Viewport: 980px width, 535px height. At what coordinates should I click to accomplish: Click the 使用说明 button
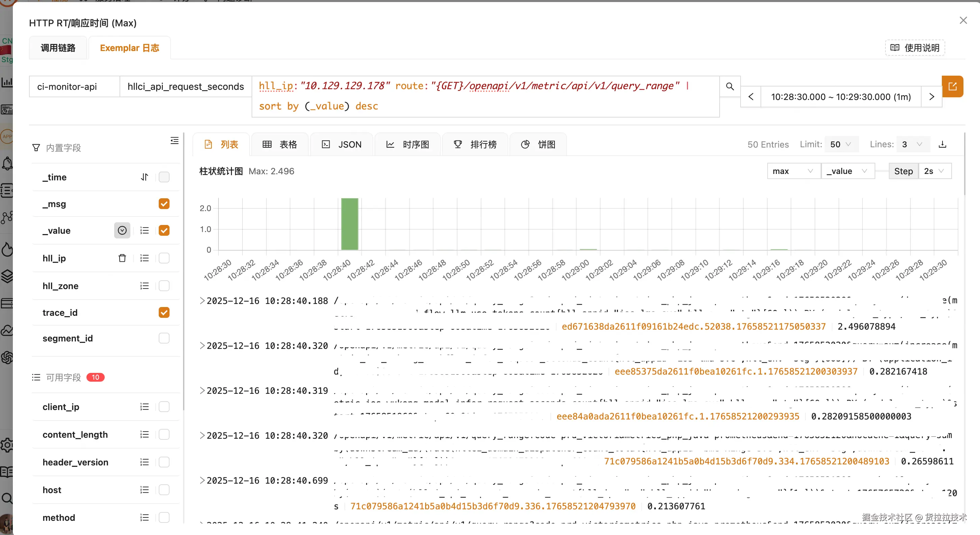point(914,48)
